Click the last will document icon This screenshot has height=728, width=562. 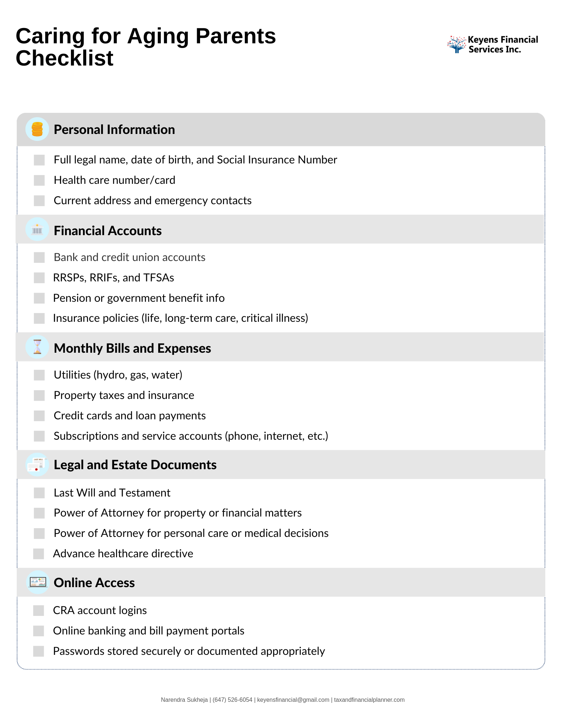37,464
